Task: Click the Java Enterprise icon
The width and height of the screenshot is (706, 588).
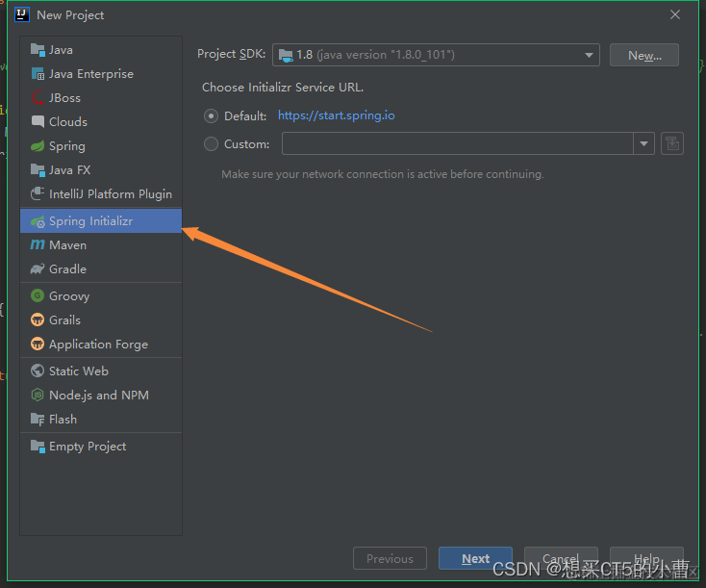Action: pyautogui.click(x=38, y=73)
